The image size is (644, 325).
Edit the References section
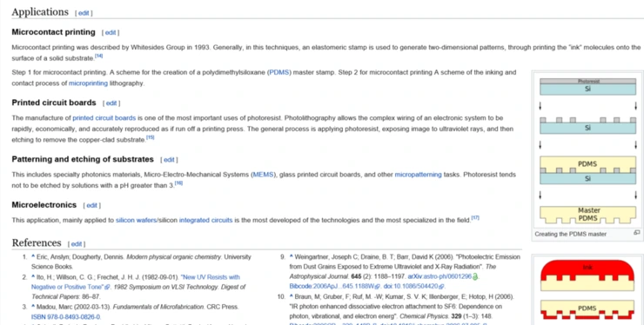click(77, 243)
